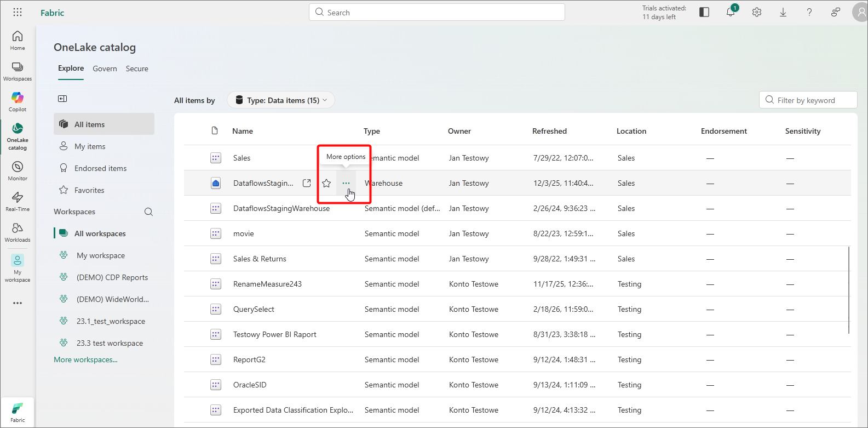Switch to the Govern tab
Screen dimensions: 868x428
[x=105, y=69]
